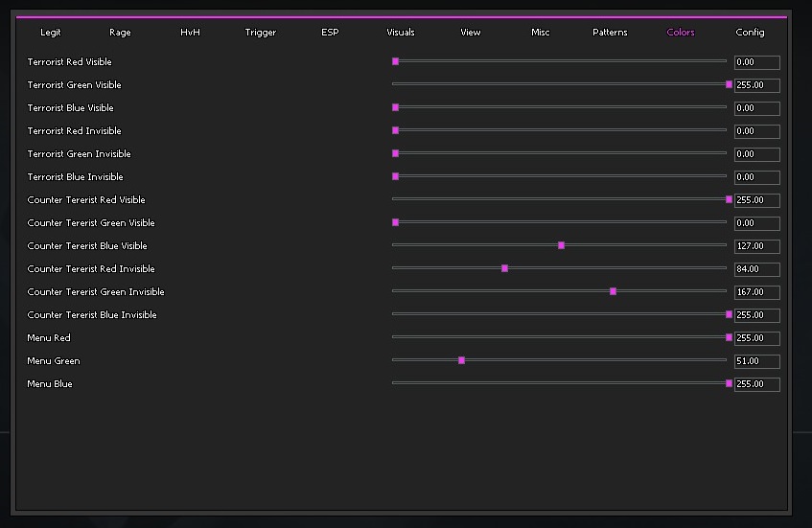Click the Counter Tererist Green Invisible slider handle
The image size is (812, 528).
point(613,291)
